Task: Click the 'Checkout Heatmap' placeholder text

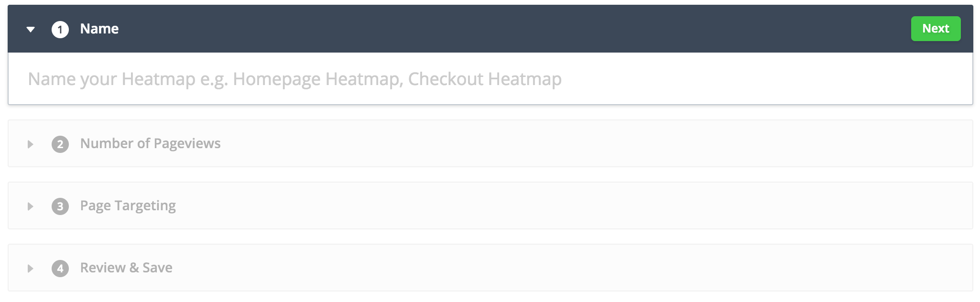Action: 485,79
